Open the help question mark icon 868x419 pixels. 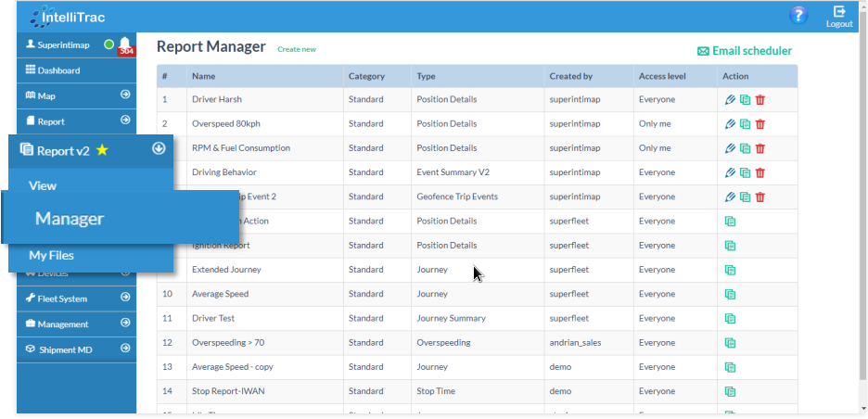(x=798, y=16)
